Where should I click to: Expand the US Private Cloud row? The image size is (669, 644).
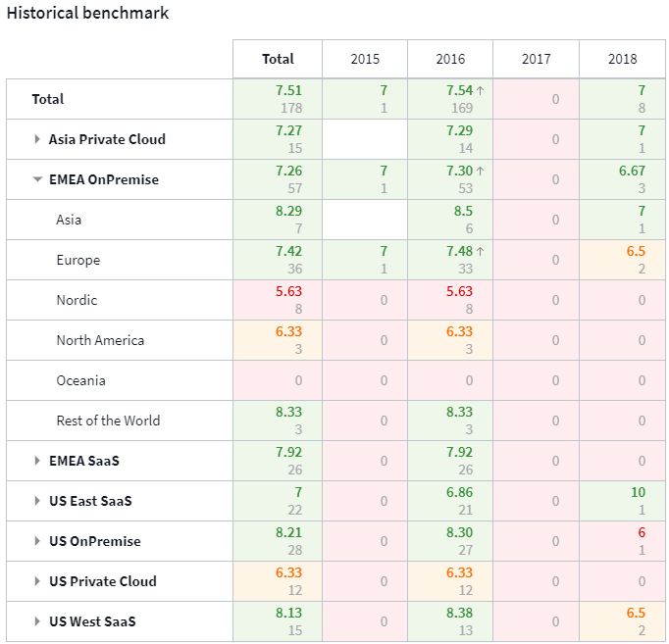[37, 581]
